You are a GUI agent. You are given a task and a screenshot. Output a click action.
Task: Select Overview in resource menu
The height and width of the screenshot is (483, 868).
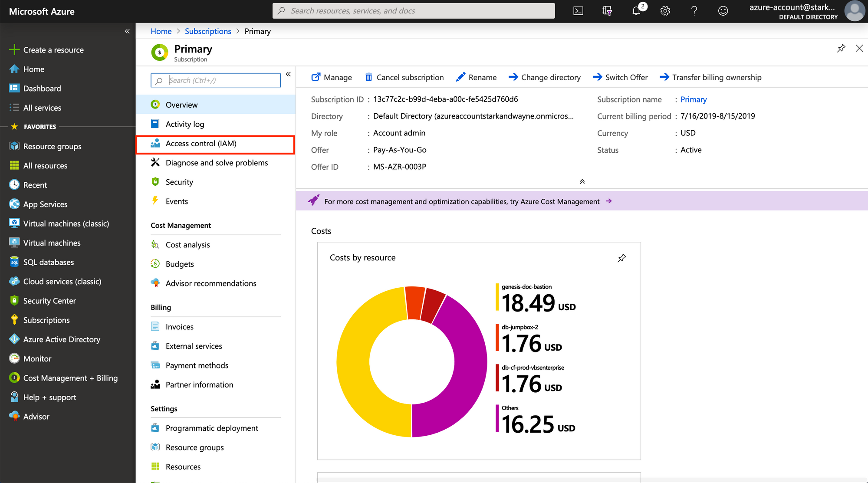(216, 105)
